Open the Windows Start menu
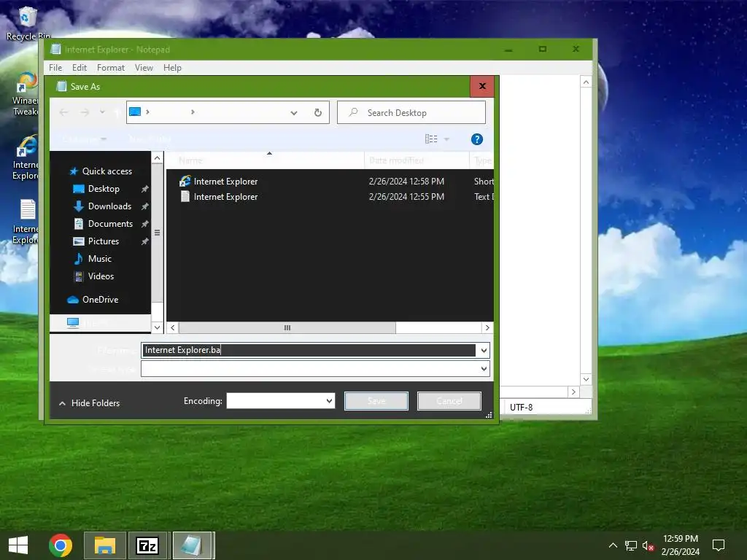 click(x=18, y=545)
